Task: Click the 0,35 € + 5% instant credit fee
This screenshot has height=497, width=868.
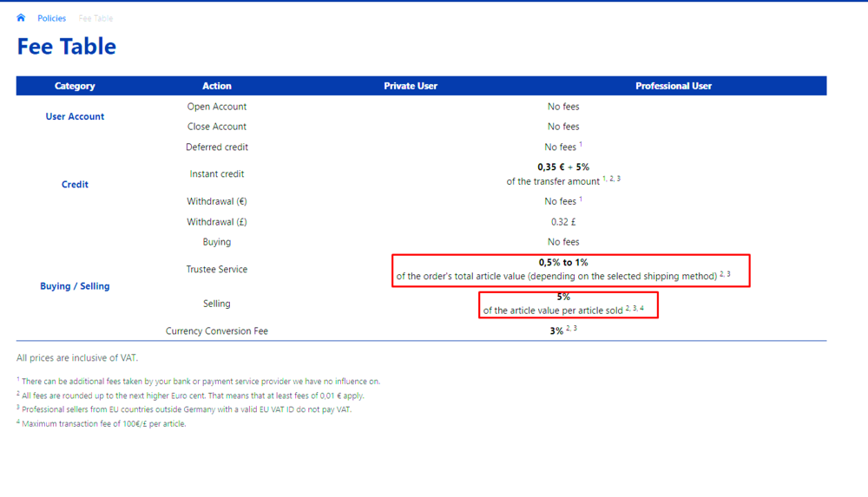Action: (x=563, y=167)
